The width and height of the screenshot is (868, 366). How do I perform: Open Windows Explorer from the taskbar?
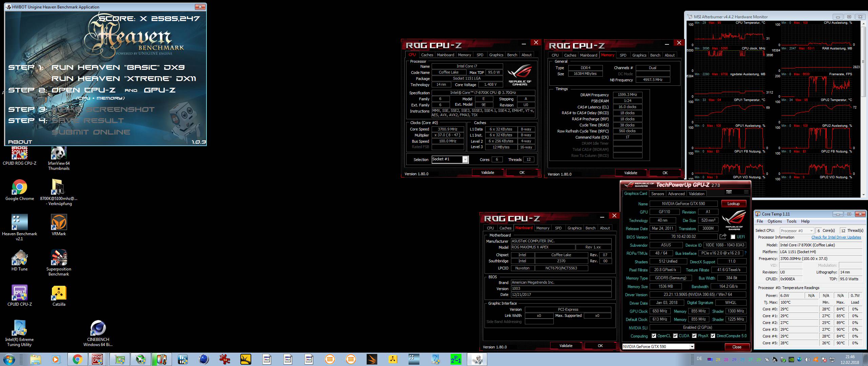coord(36,359)
